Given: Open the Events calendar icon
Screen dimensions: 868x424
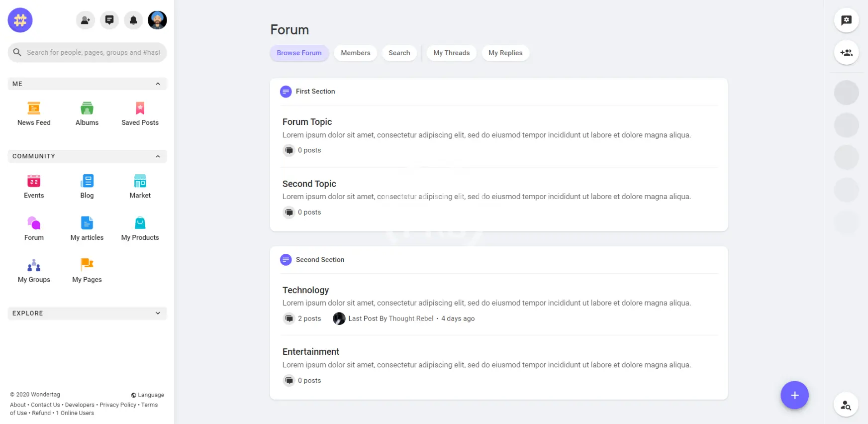Looking at the screenshot, I should pyautogui.click(x=34, y=181).
